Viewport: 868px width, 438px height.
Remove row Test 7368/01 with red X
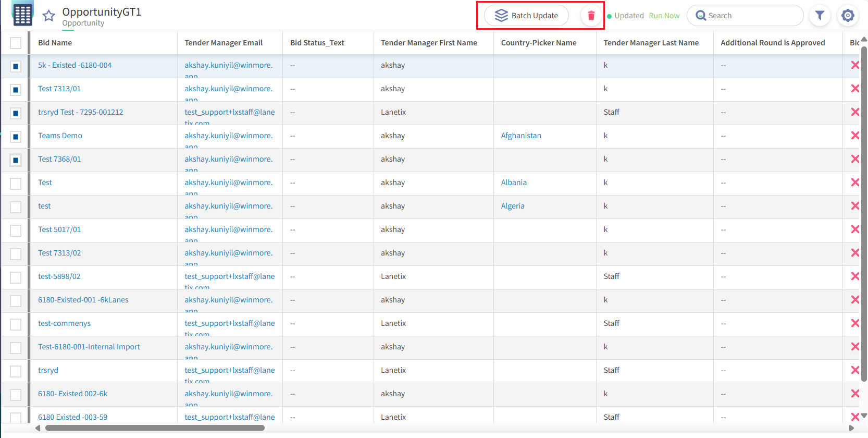point(855,159)
